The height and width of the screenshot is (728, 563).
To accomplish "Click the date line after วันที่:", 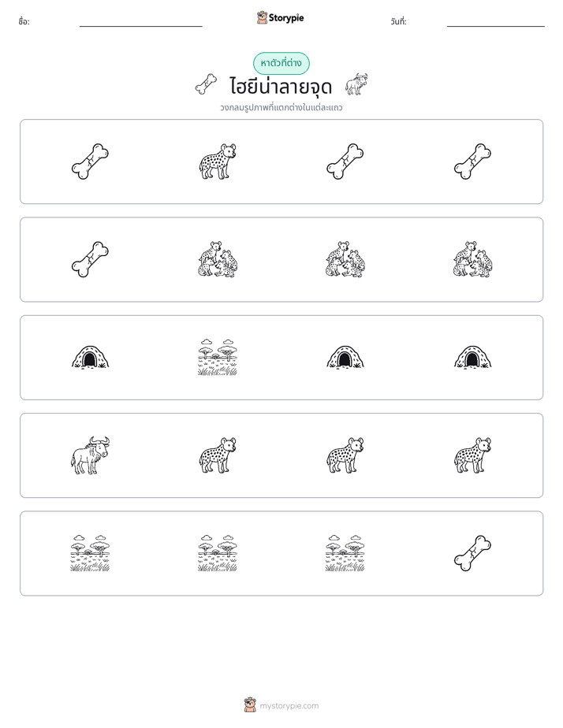I will [496, 26].
